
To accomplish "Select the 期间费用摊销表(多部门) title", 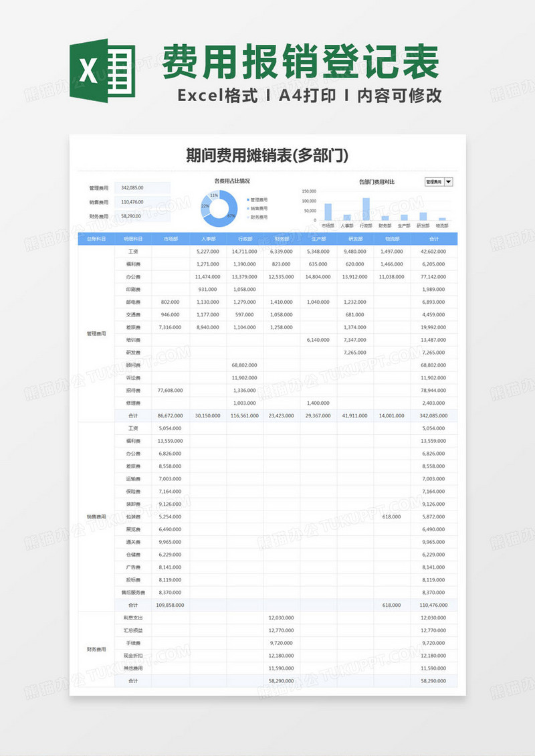I will [267, 155].
